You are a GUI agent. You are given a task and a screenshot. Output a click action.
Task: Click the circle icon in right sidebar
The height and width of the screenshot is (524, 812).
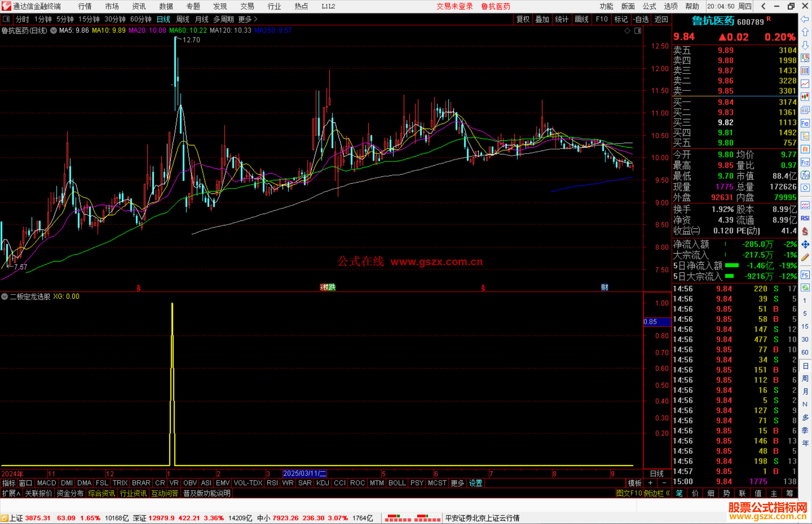click(805, 188)
